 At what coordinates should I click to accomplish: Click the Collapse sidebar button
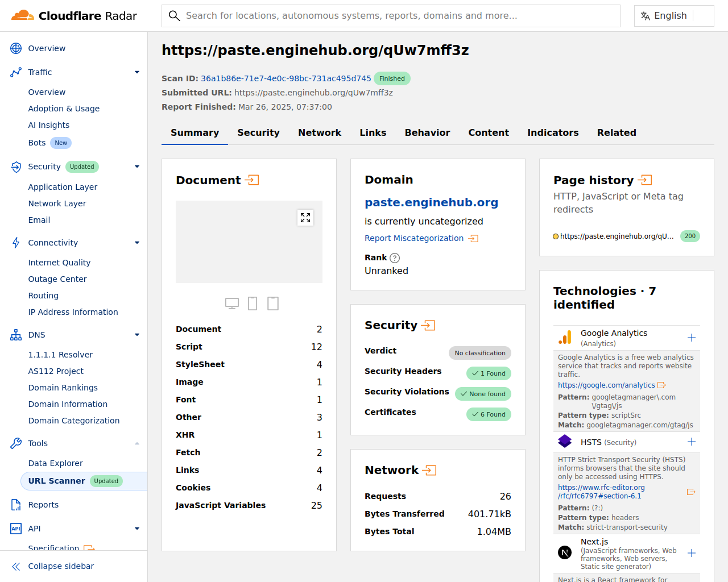pos(61,566)
